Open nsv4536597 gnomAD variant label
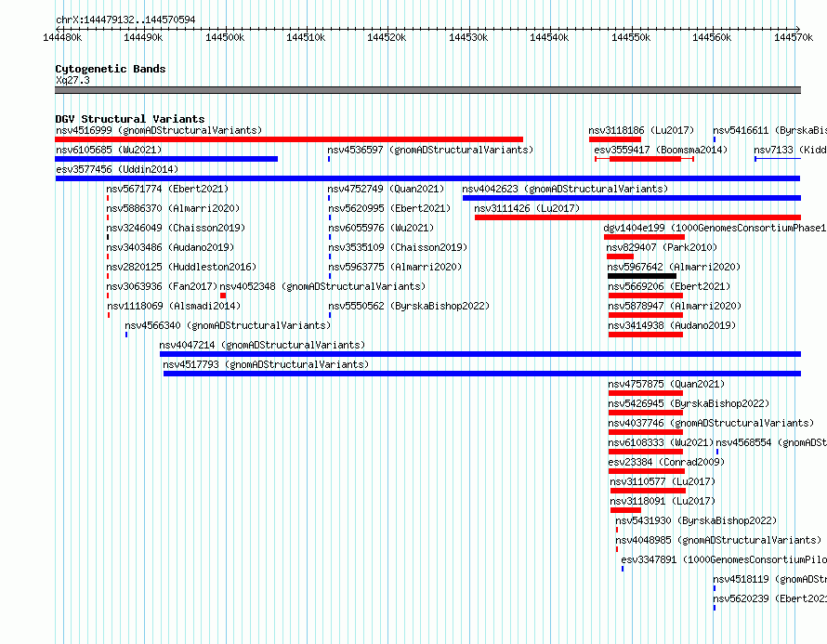Viewport: 827px width, 644px height. point(430,150)
